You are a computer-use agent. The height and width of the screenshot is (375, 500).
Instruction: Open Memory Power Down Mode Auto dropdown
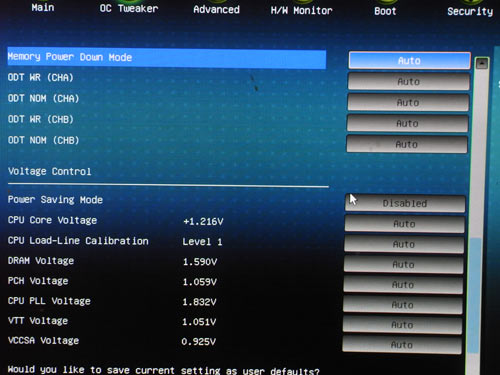pyautogui.click(x=409, y=60)
